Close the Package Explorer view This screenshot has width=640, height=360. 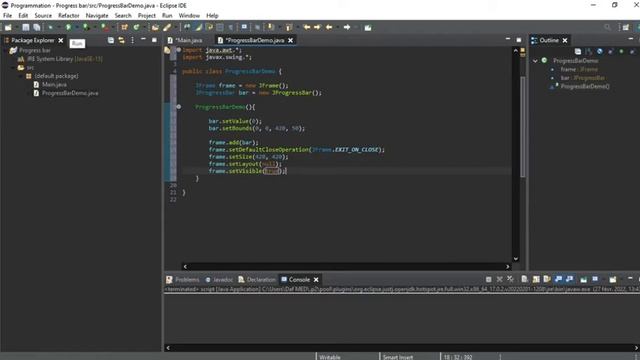61,40
